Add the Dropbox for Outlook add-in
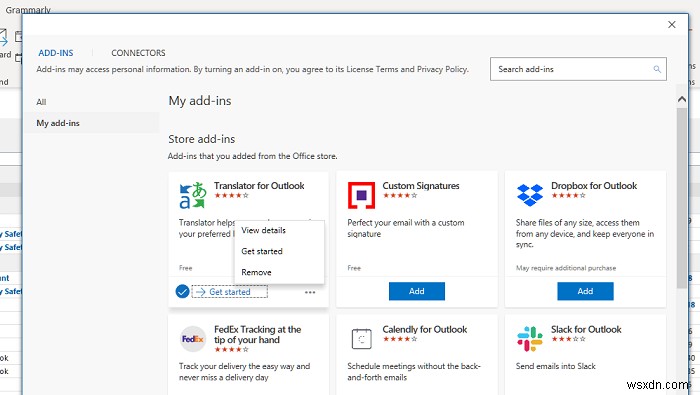700x395 pixels. click(585, 291)
